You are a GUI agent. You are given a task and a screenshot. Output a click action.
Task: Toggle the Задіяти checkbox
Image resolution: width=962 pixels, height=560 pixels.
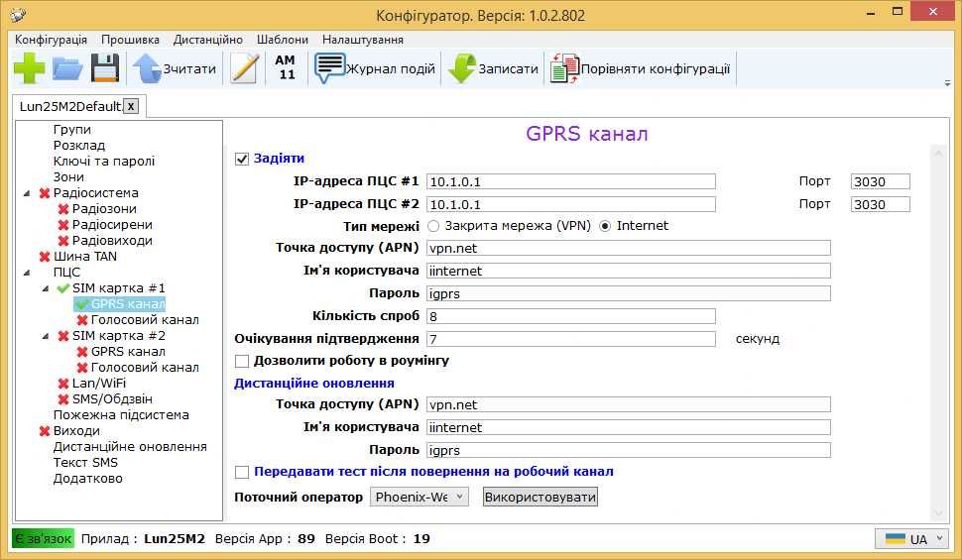(242, 159)
